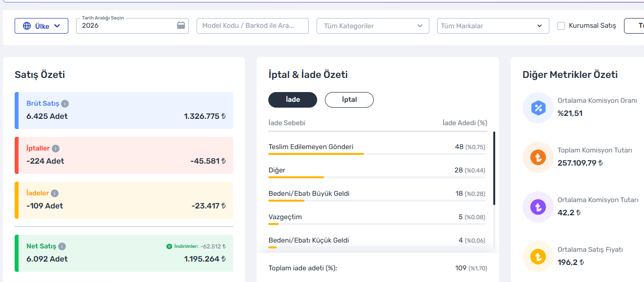Screen dimensions: 644x282
Task: Click the Teslim Edilemeyen Gönderi progress bar
Action: coord(377,154)
